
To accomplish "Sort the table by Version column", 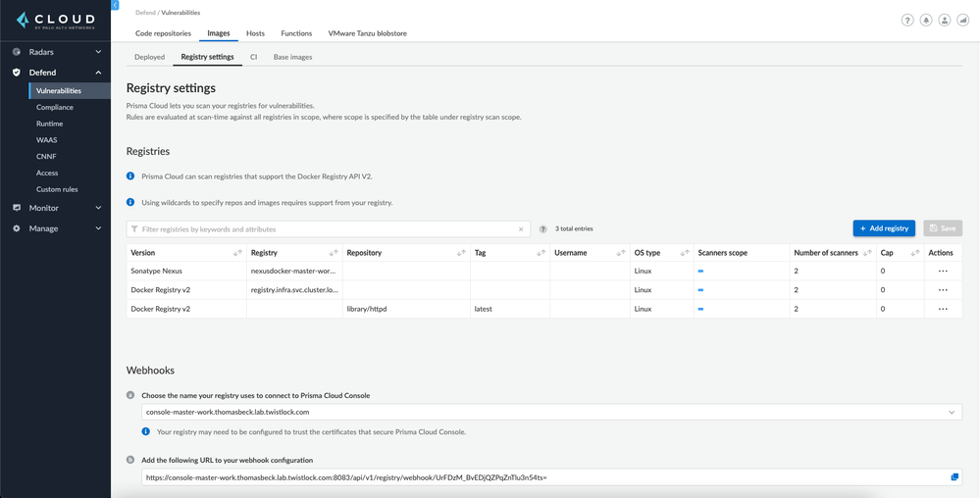I will click(x=238, y=253).
